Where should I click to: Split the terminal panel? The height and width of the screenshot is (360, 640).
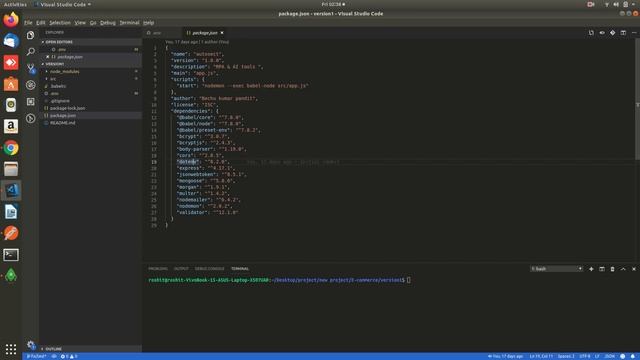(602, 269)
